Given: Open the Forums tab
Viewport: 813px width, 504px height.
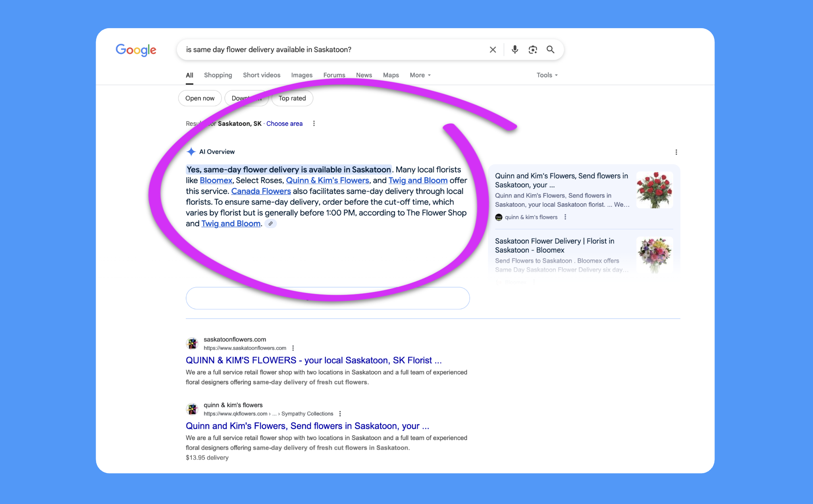Looking at the screenshot, I should pos(334,75).
